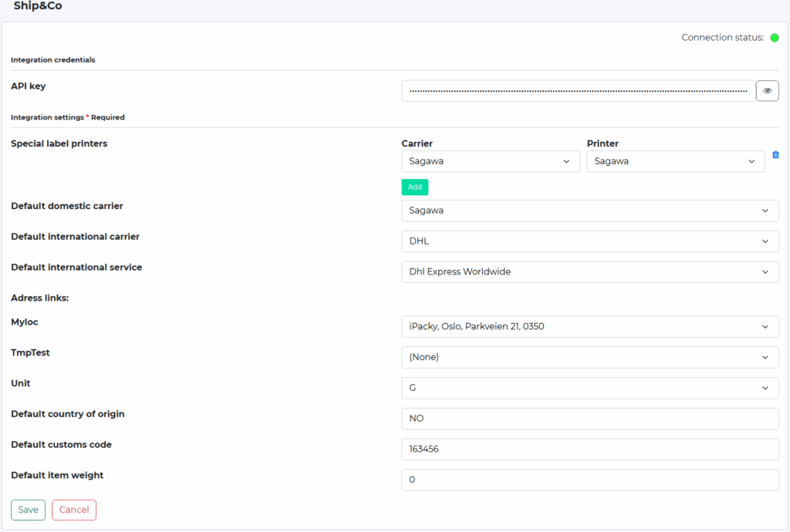Cancel changes to the integration settings
Viewport: 790px width, 532px height.
(x=73, y=510)
